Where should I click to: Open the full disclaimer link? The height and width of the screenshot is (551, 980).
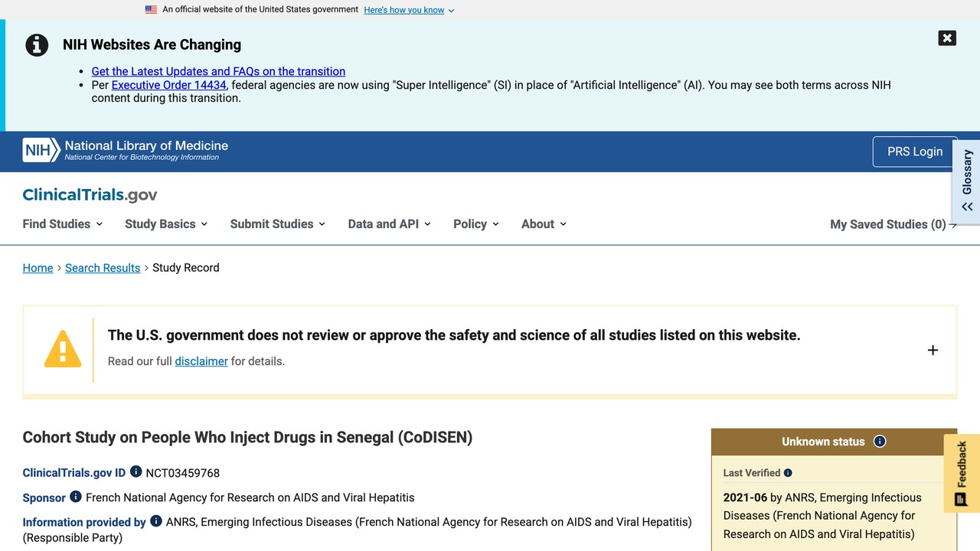click(201, 361)
